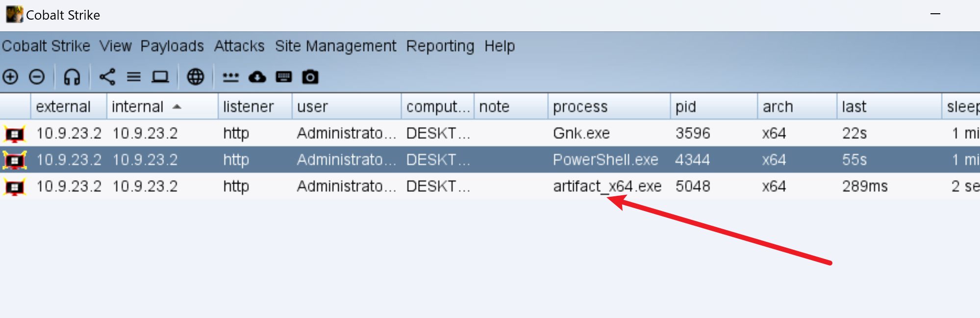Click DESKT computer cell in artifact_x64.exe row
This screenshot has width=980, height=318.
point(438,186)
